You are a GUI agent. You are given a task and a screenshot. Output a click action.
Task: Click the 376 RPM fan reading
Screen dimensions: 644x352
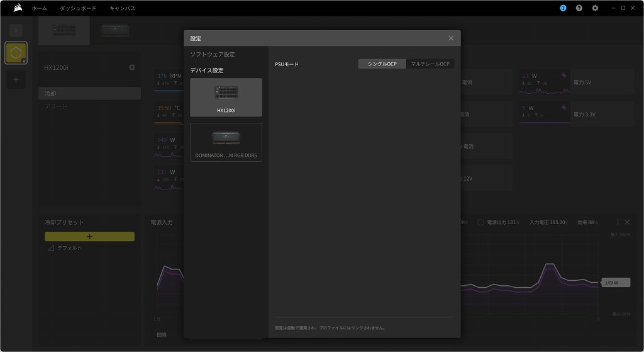coord(169,76)
